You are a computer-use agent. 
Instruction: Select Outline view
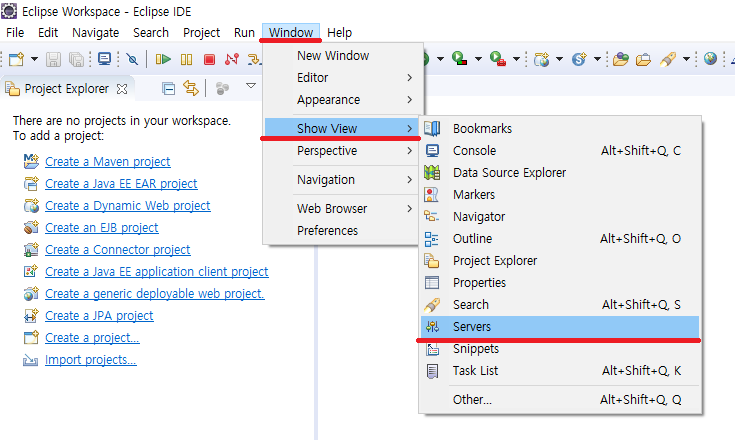point(560,239)
